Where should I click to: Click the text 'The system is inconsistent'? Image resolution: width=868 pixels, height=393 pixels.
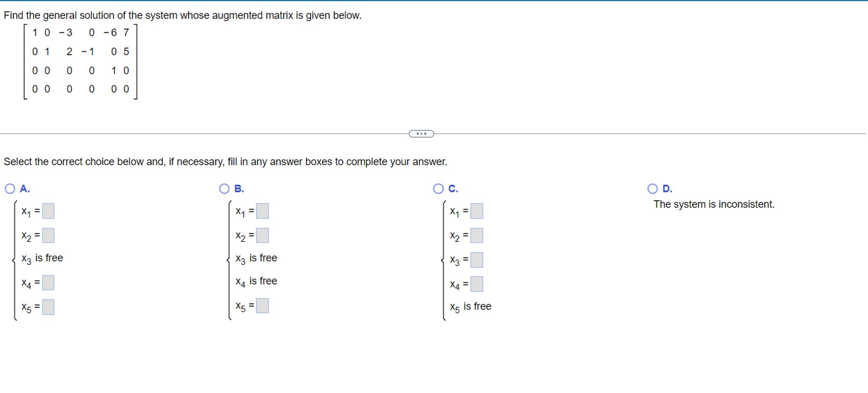click(x=714, y=204)
